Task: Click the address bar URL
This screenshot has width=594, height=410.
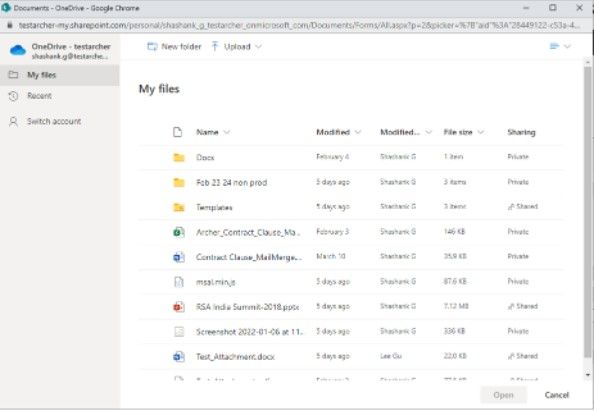Action: click(x=299, y=25)
